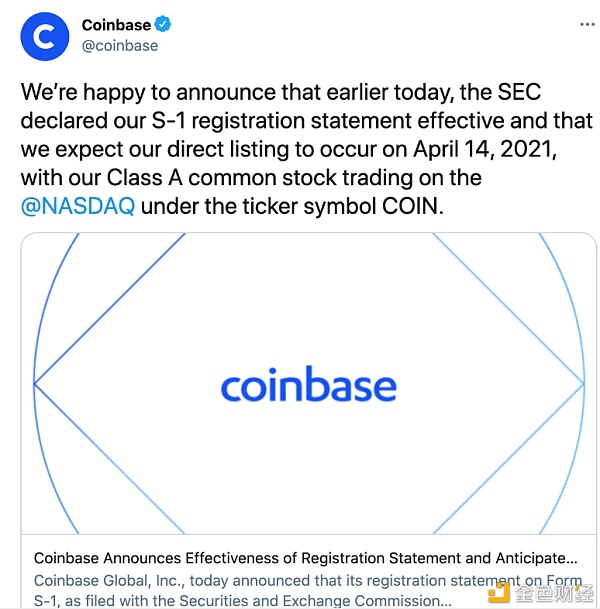Click the Coinbase profile avatar

point(45,37)
